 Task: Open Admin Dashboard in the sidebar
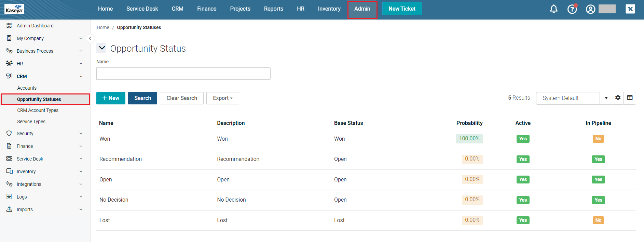[x=35, y=26]
